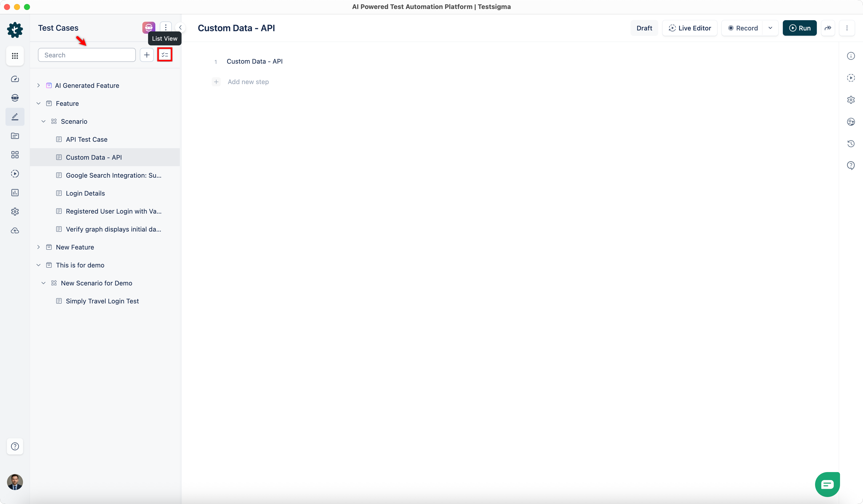
Task: Open the kebab menu at top right
Action: [847, 28]
